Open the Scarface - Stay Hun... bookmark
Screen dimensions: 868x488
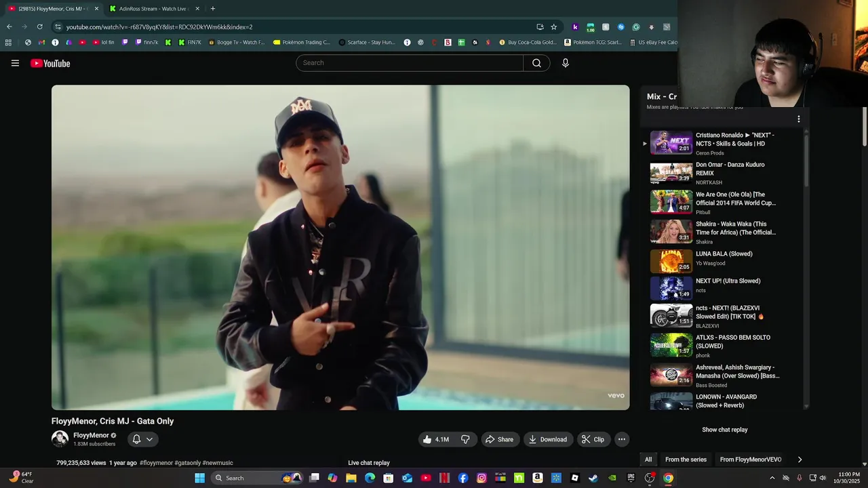367,42
